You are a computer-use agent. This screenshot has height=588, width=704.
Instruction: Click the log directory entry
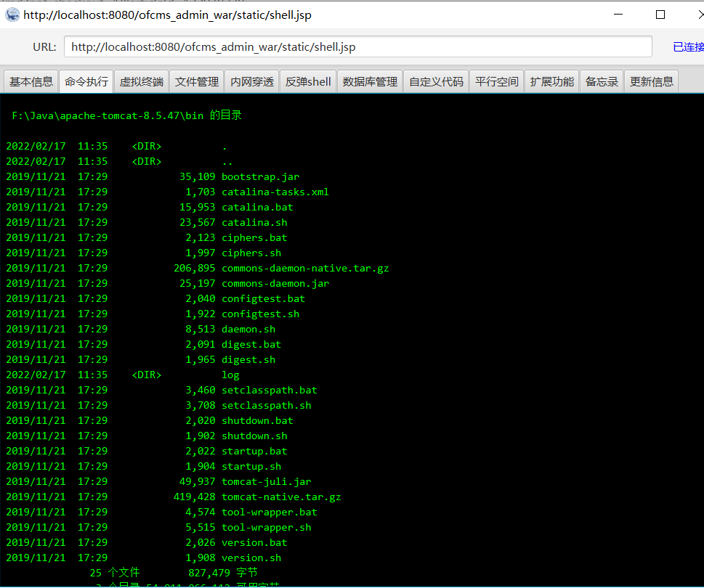click(230, 375)
